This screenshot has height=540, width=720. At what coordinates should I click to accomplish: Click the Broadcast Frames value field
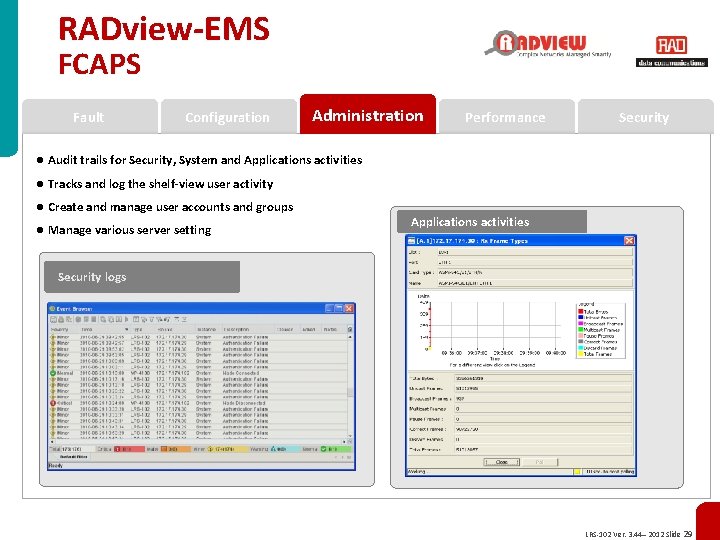(x=544, y=399)
